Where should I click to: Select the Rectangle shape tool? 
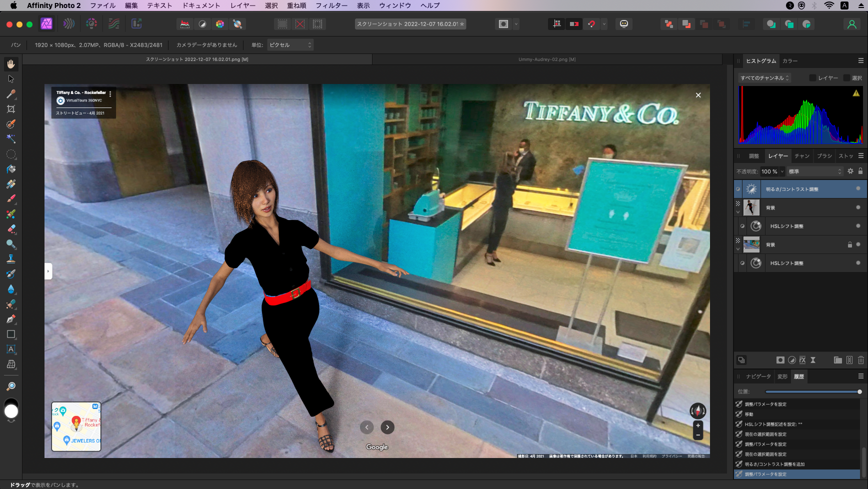pyautogui.click(x=11, y=334)
